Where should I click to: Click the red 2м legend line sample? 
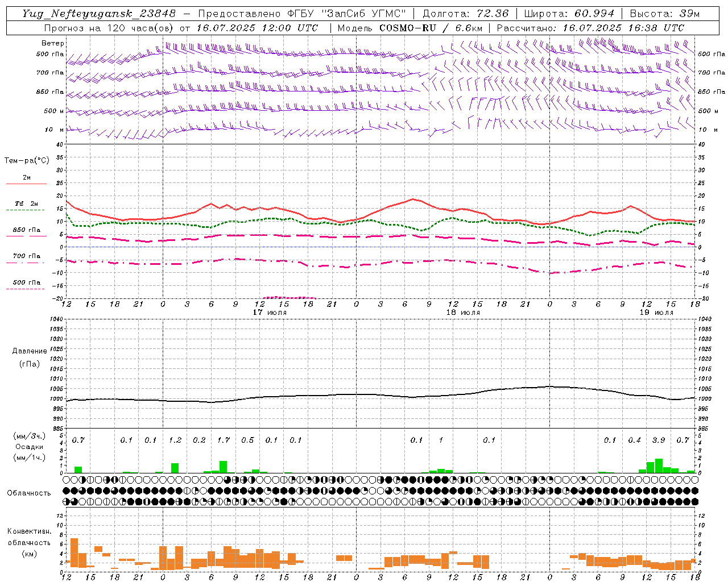point(26,184)
